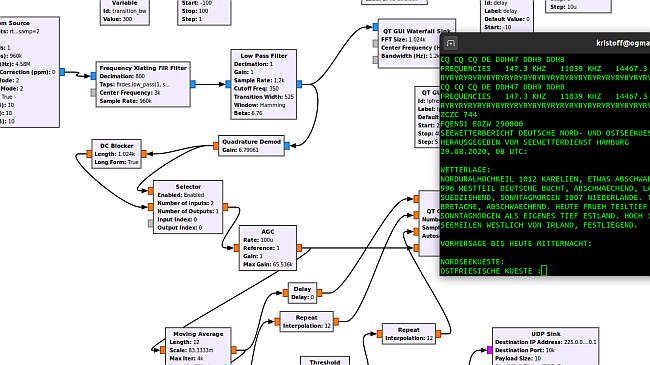650x365 pixels.
Task: Select the AGC block
Action: point(268,248)
